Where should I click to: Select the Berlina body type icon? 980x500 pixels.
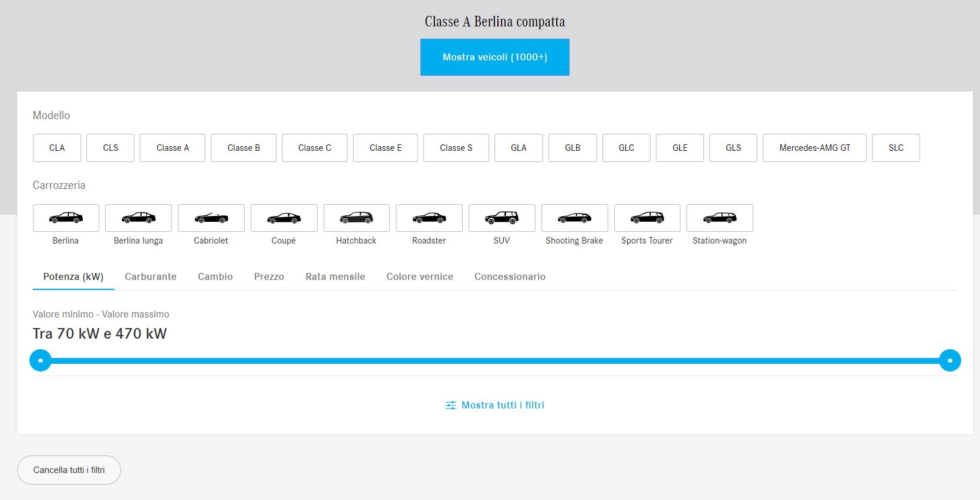66,218
